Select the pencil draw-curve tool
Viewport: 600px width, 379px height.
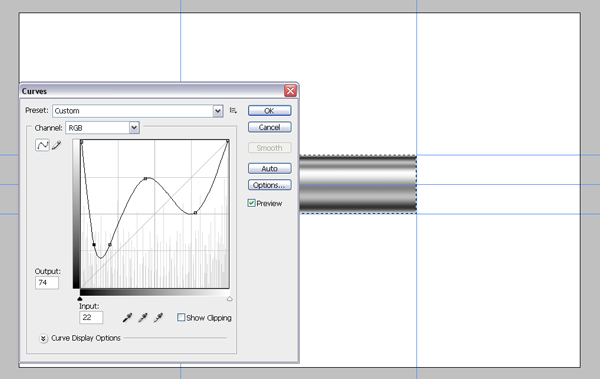pos(57,145)
